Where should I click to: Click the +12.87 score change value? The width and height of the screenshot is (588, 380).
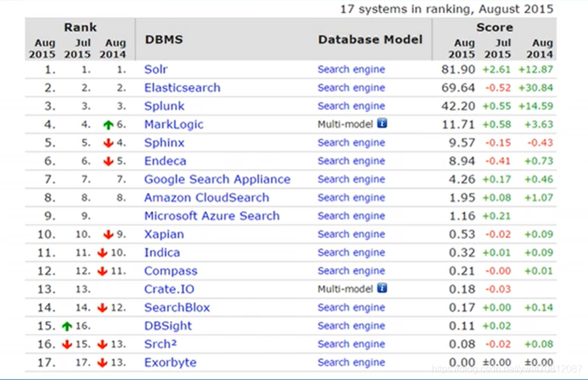point(535,69)
